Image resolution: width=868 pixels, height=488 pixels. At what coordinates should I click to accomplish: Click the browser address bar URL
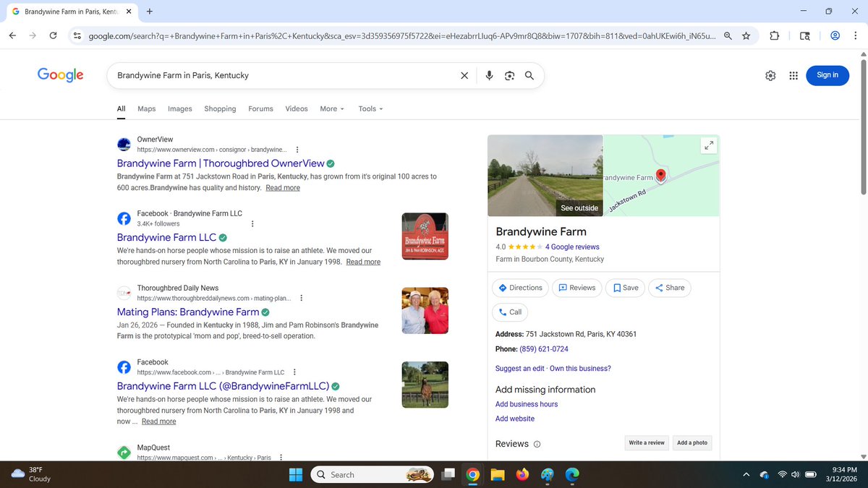pyautogui.click(x=401, y=35)
